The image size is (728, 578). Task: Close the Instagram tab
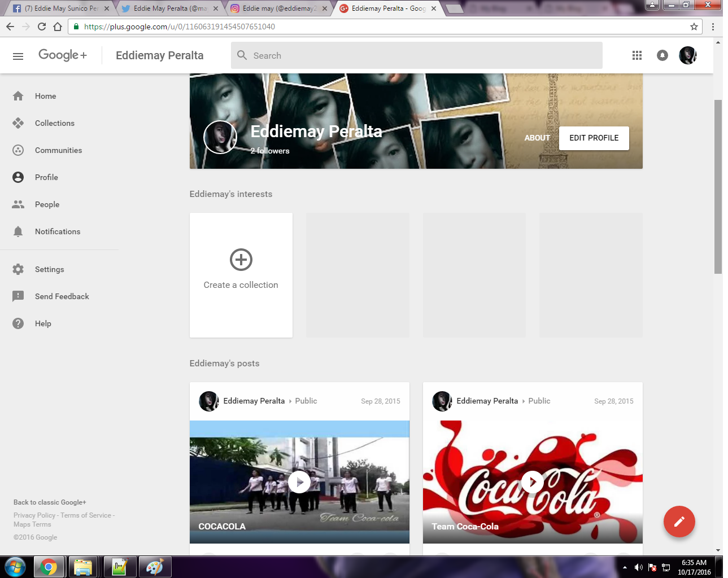[x=325, y=8]
